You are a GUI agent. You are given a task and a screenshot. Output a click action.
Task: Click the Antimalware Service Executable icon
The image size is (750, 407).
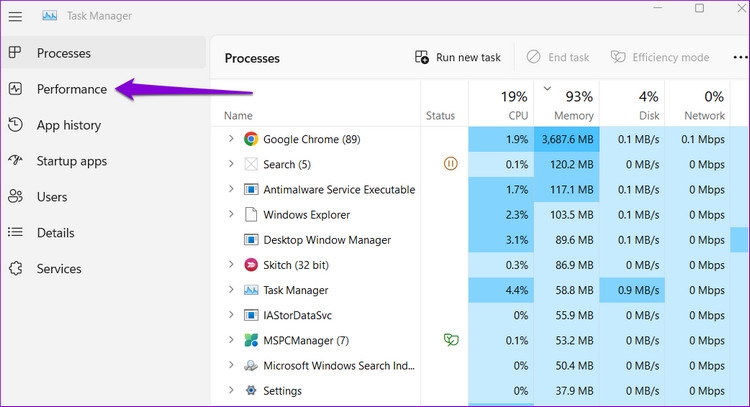coord(251,189)
